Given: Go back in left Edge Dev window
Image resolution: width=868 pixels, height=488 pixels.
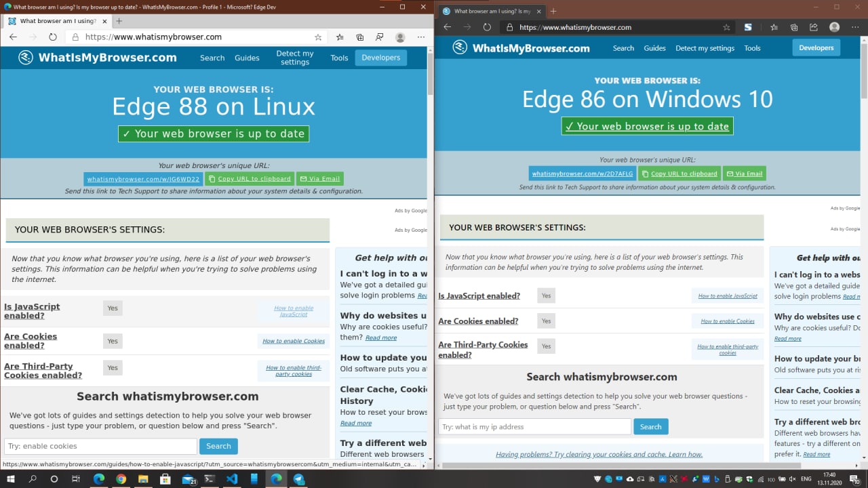Looking at the screenshot, I should pos(13,37).
